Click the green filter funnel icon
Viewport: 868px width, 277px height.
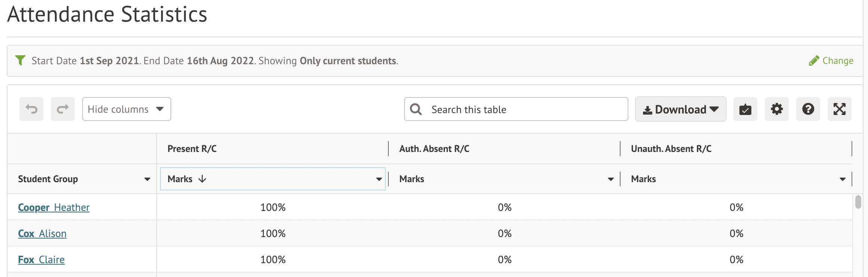click(x=20, y=60)
